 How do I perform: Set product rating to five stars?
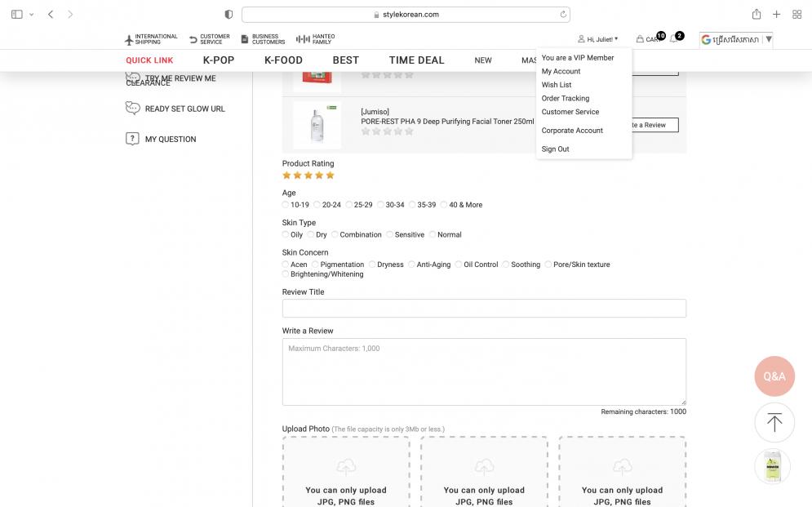(x=331, y=176)
